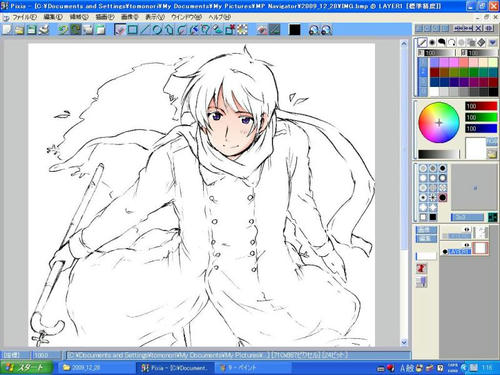The height and width of the screenshot is (375, 500).
Task: Click the scroll-down arrow of canvas scrollbar
Action: tap(404, 342)
